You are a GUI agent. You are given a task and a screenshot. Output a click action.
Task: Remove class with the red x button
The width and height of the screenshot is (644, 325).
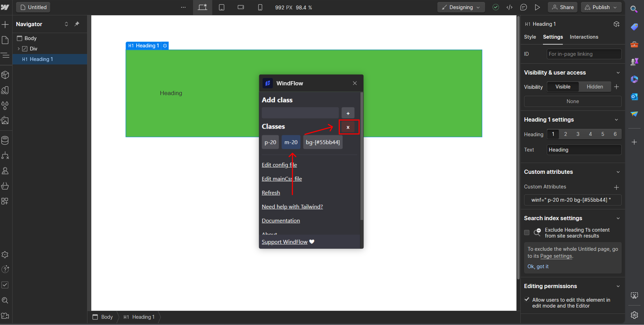tap(348, 127)
